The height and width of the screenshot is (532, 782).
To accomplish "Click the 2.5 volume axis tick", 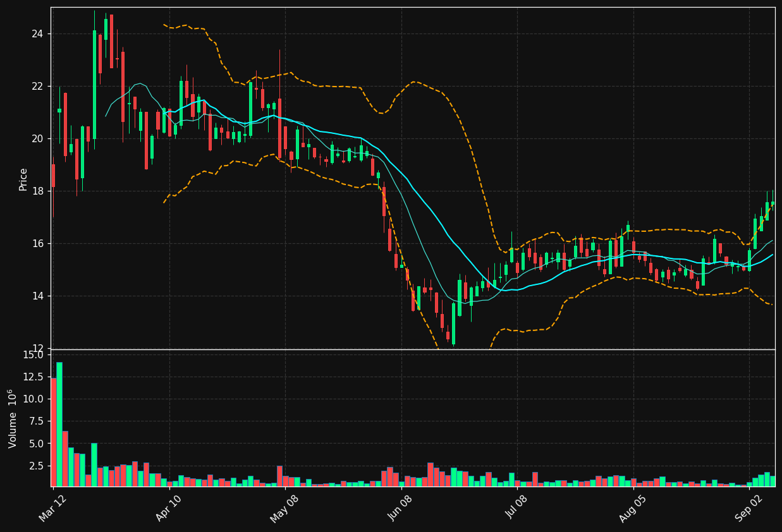I will 35,466.
